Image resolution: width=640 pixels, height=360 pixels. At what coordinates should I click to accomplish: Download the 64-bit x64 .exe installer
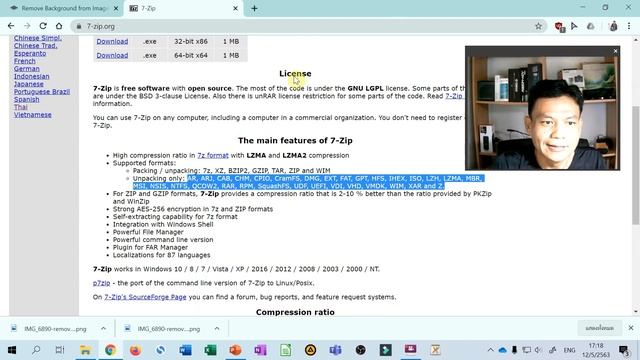pyautogui.click(x=112, y=55)
